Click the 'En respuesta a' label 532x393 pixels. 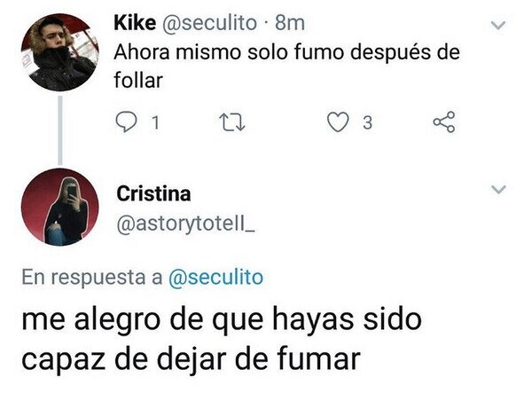click(x=92, y=278)
